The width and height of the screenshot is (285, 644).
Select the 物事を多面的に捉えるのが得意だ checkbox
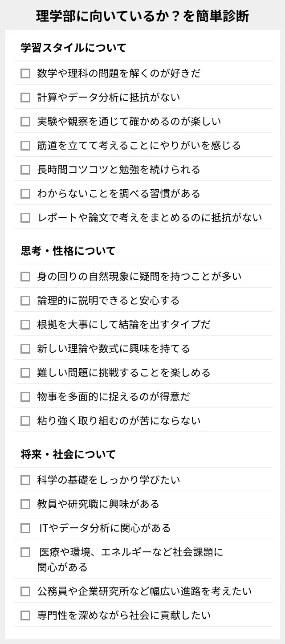25,397
